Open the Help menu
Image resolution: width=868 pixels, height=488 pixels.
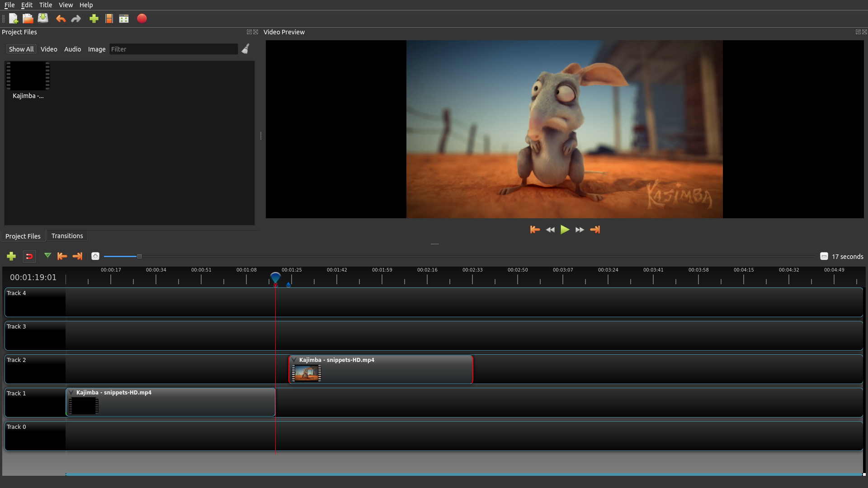86,5
